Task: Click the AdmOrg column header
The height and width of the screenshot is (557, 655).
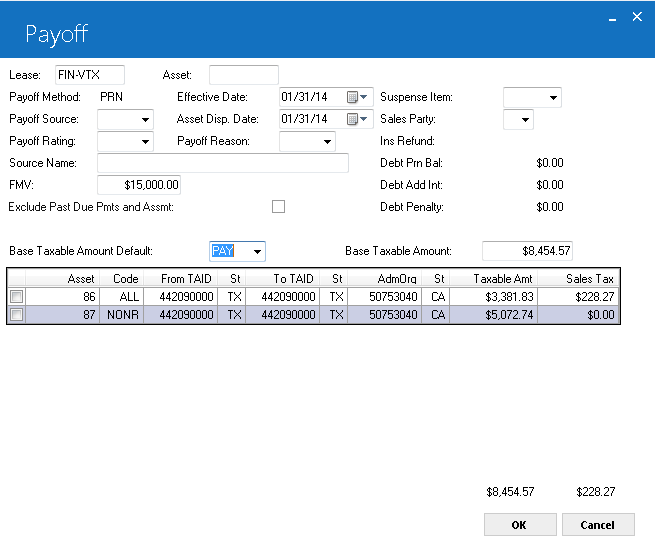Action: (x=385, y=279)
